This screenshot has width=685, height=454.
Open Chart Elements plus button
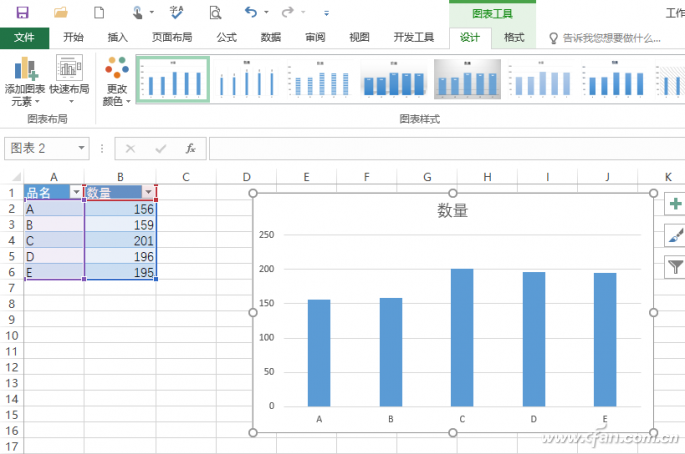(675, 204)
